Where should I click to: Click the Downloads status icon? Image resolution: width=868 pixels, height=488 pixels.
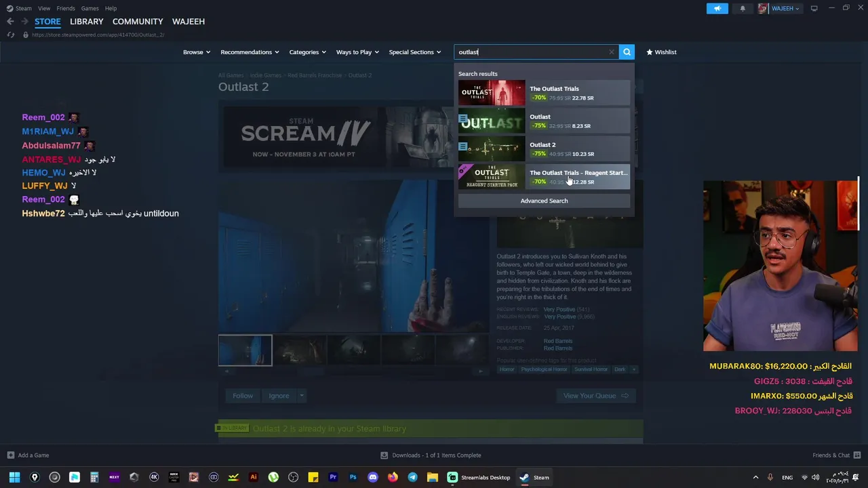tap(384, 455)
